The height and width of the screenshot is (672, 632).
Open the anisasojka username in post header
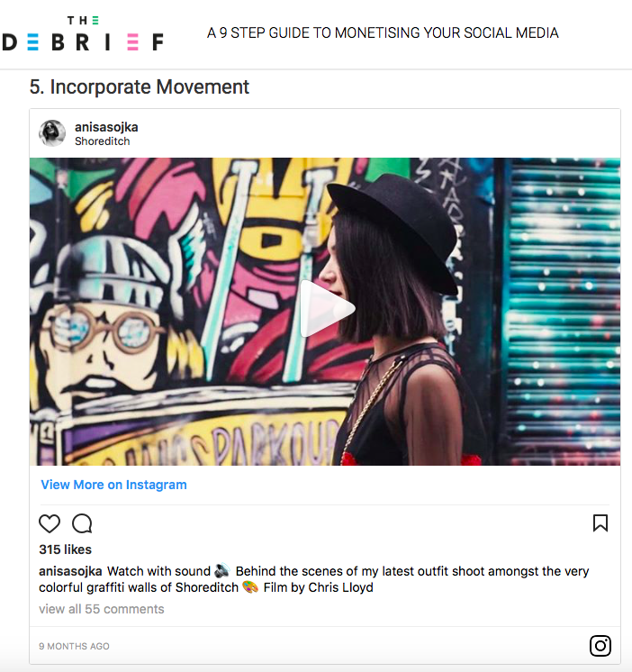(106, 127)
